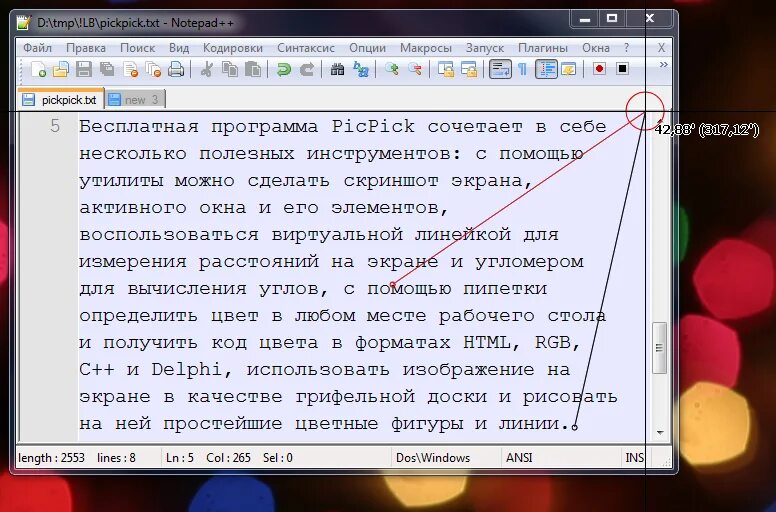This screenshot has height=512, width=776.
Task: Click the Notepad++ title bar icon
Action: 23,23
